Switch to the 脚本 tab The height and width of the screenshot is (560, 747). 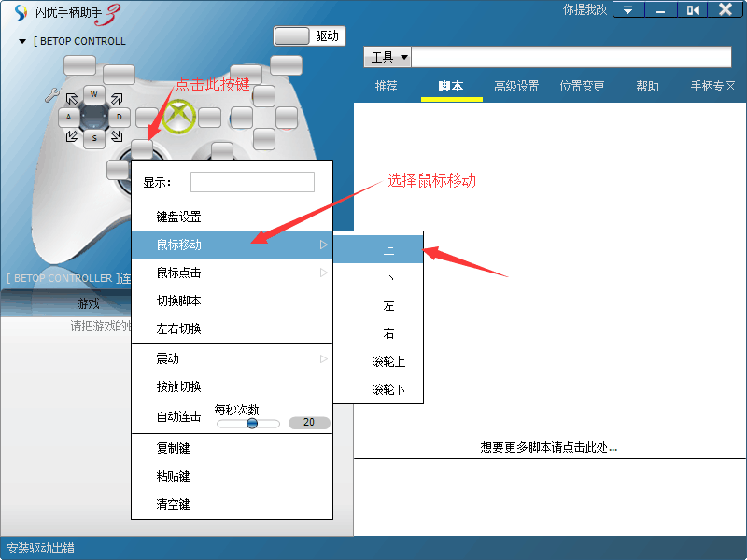coord(451,86)
